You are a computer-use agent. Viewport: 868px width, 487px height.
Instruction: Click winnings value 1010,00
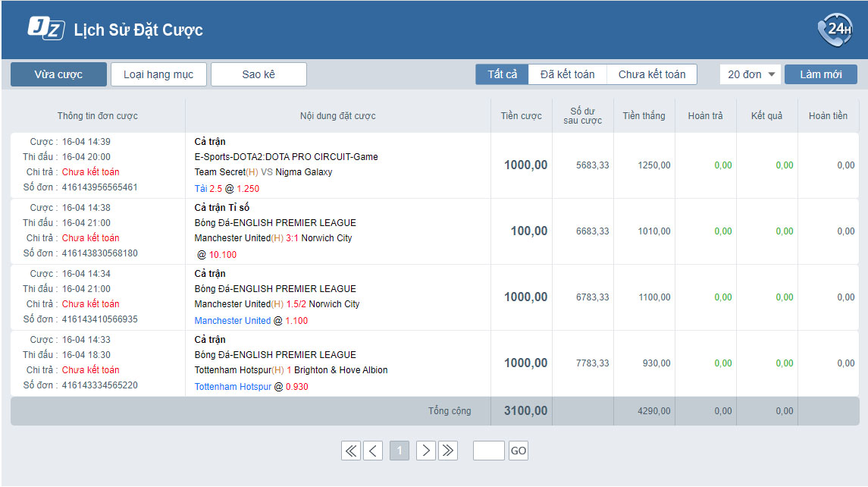654,231
